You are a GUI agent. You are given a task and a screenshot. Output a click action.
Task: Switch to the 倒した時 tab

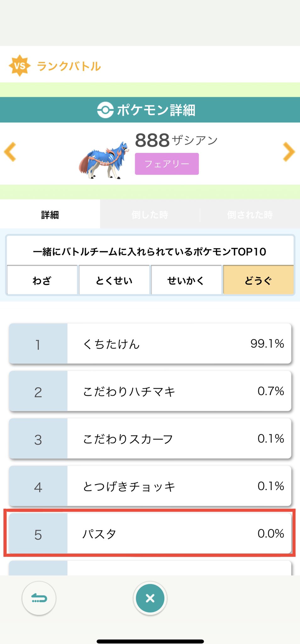click(150, 215)
